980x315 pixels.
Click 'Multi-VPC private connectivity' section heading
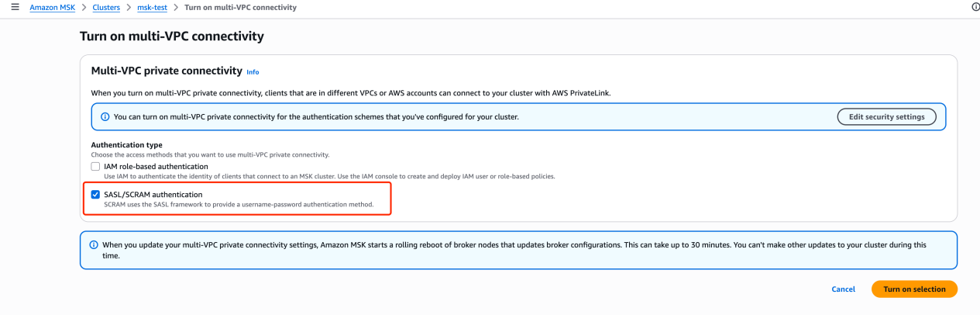pos(167,71)
